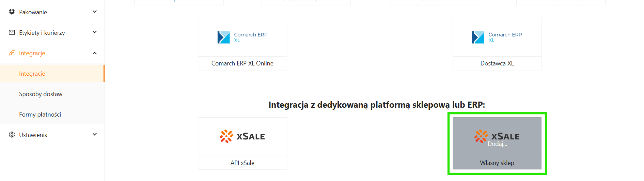The width and height of the screenshot is (644, 181).
Task: Click the Dostawca XL Comarch logo
Action: [497, 37]
